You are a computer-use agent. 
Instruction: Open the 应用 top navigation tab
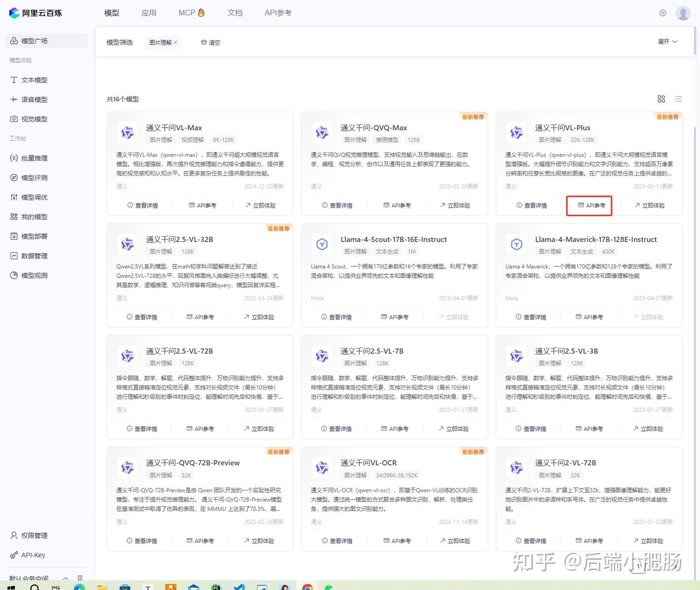point(149,13)
